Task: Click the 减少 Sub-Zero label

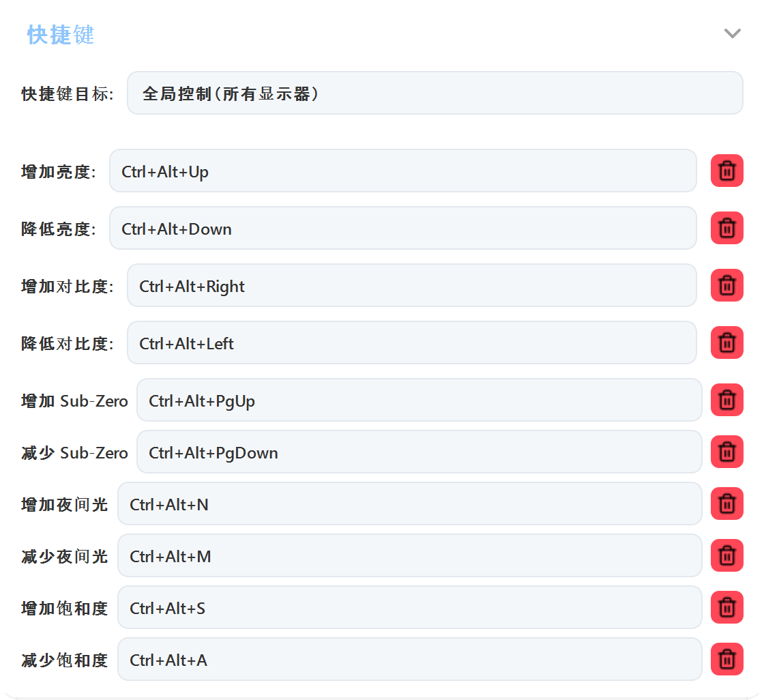Action: 74,452
